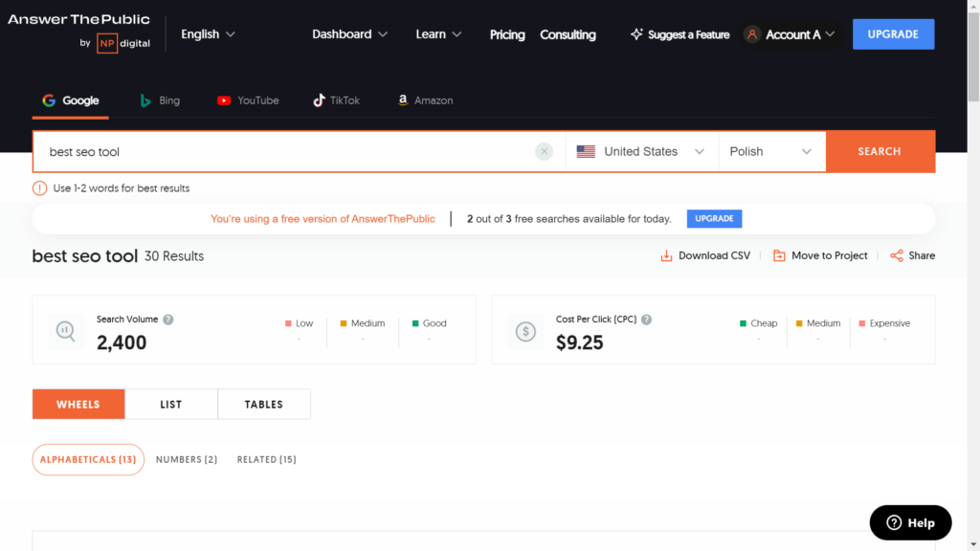Viewport: 980px width, 551px height.
Task: Click the Bing logo icon
Action: 145,99
